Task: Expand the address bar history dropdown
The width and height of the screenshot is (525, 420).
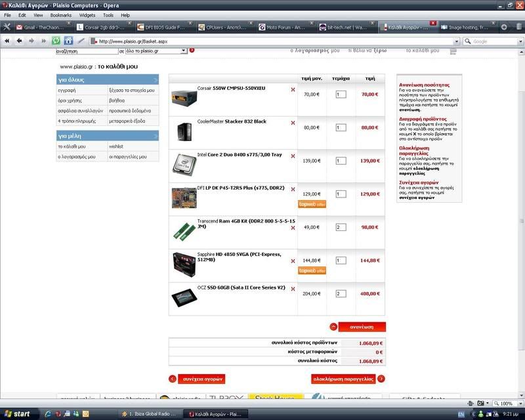Action: click(456, 41)
